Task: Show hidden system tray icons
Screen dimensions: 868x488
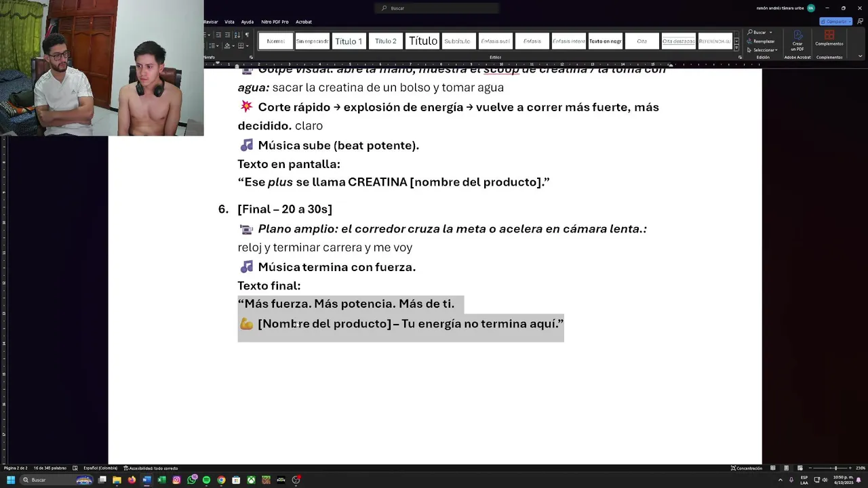Action: point(780,480)
